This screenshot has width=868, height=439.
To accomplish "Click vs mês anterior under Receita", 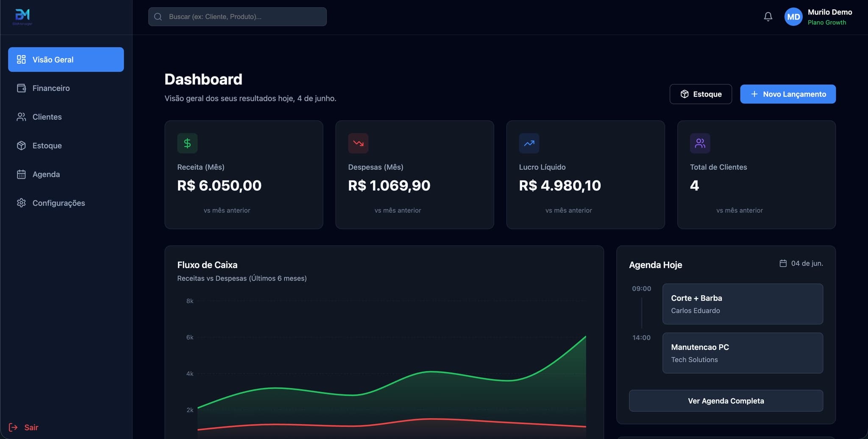I will click(x=227, y=210).
